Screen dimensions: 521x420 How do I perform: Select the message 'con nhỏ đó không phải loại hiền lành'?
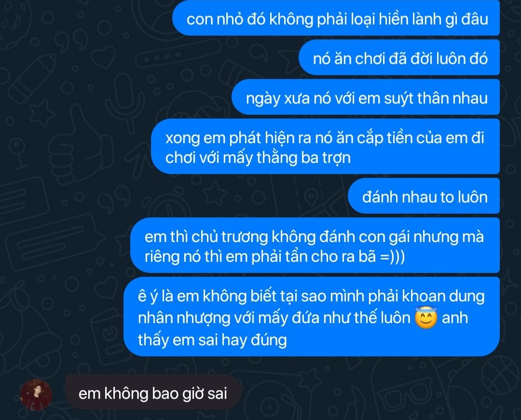336,18
